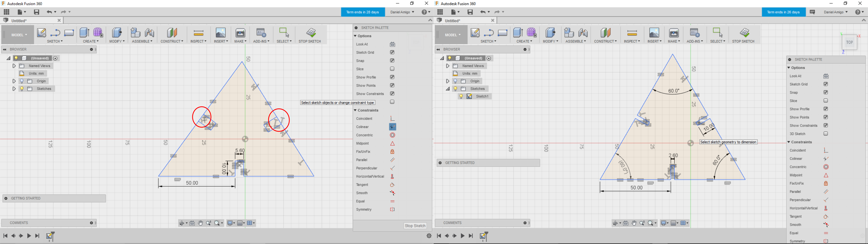Click STOP SKETCH in right window toolbar
Screen dimensions: 868x244
tap(743, 35)
